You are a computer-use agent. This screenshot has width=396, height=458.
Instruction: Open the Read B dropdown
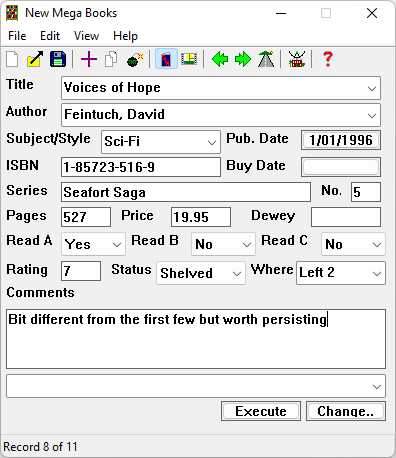223,244
